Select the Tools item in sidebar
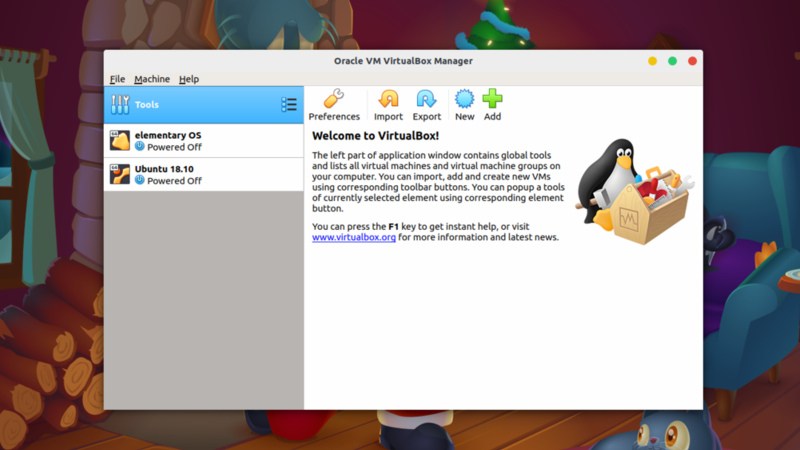800x450 pixels. [204, 105]
